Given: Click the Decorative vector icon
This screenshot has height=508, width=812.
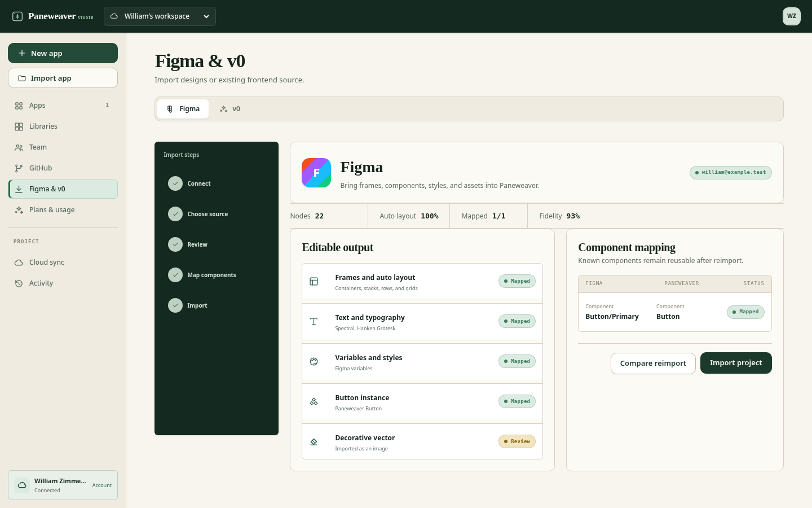Looking at the screenshot, I should click(x=314, y=441).
